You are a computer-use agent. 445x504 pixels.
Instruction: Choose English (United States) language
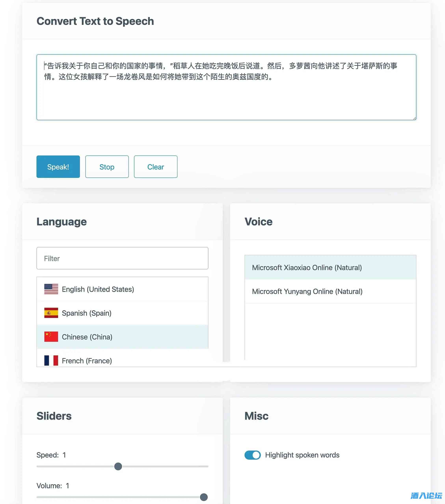98,289
